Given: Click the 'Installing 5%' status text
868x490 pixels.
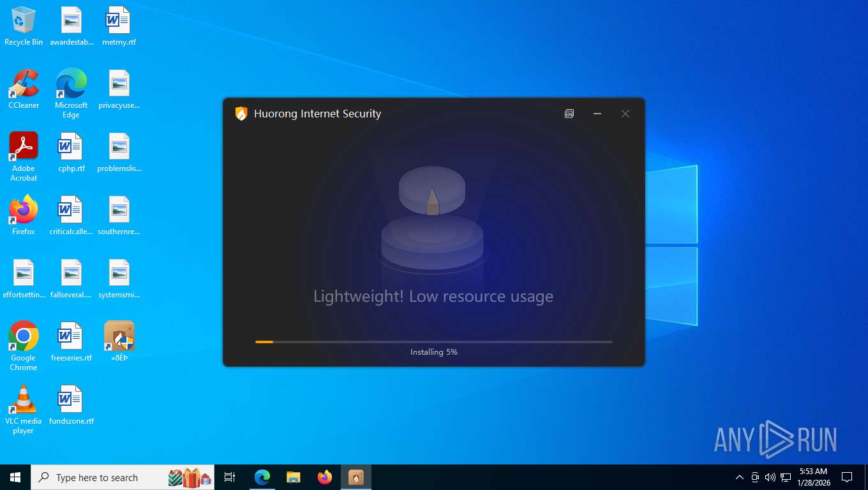Looking at the screenshot, I should [434, 352].
